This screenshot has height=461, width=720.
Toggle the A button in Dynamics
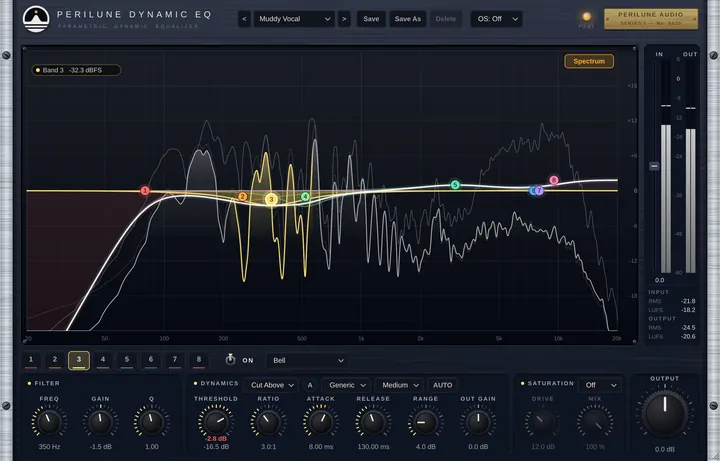coord(310,385)
